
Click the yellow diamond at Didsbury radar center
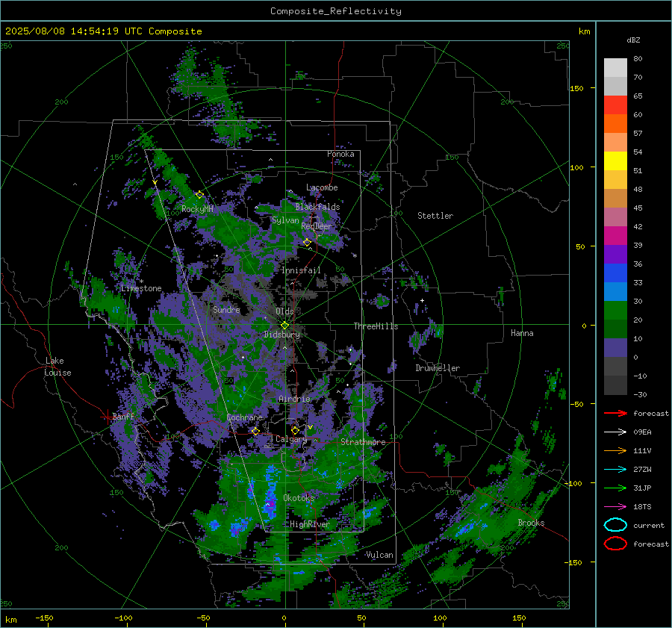point(284,326)
